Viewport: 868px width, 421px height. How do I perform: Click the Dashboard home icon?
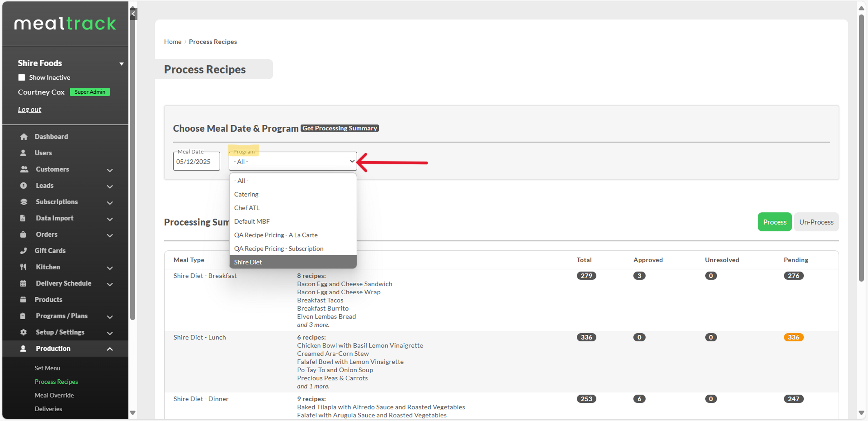[x=24, y=136]
